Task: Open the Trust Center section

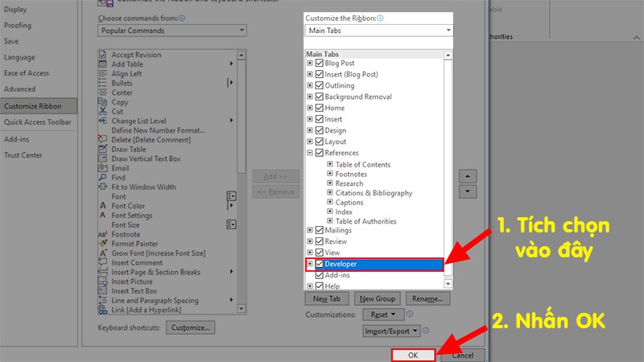Action: [x=23, y=155]
